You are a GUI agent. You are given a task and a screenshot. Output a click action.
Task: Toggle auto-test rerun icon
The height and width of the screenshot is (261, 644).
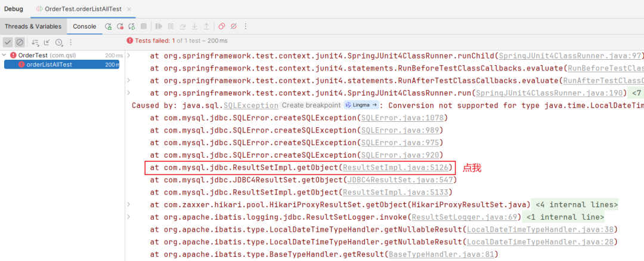[132, 26]
